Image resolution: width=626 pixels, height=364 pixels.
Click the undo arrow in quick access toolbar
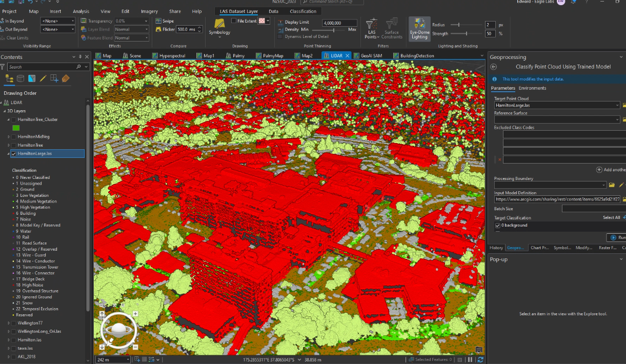[30, 3]
